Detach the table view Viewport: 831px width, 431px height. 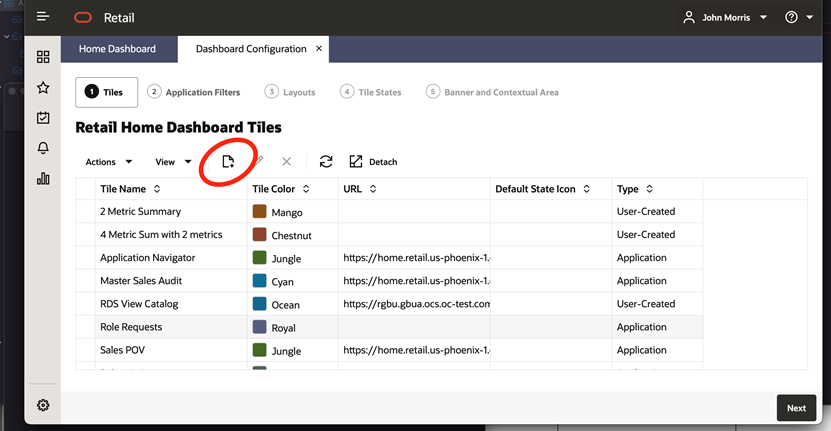click(373, 162)
